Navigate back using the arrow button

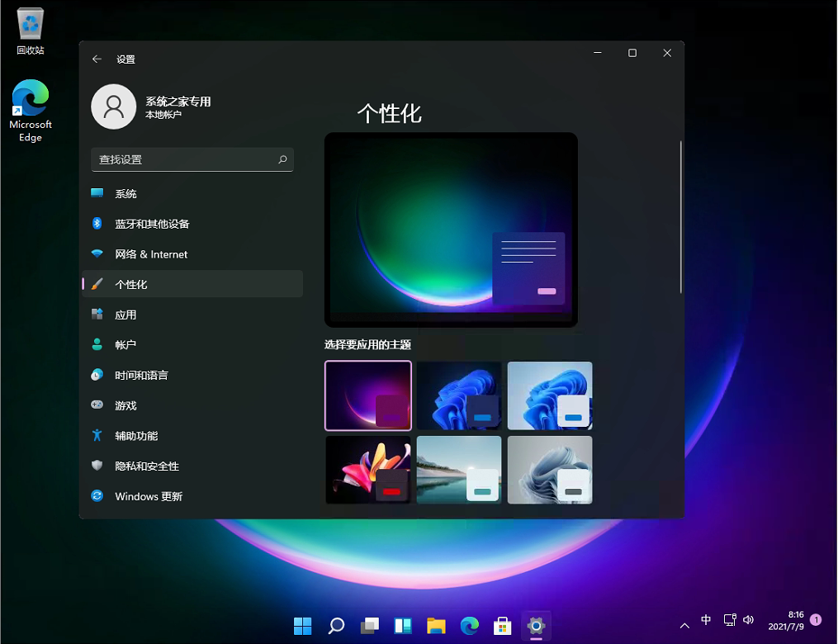click(97, 59)
